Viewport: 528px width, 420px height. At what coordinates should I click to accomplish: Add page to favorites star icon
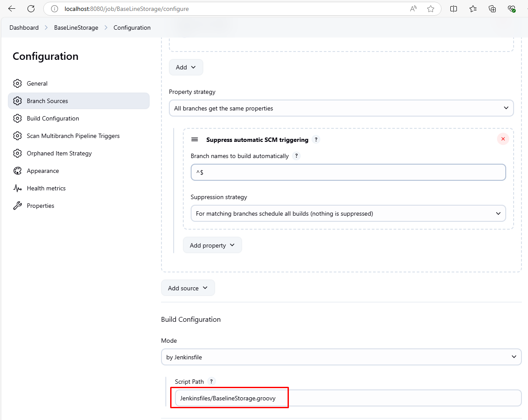click(430, 9)
